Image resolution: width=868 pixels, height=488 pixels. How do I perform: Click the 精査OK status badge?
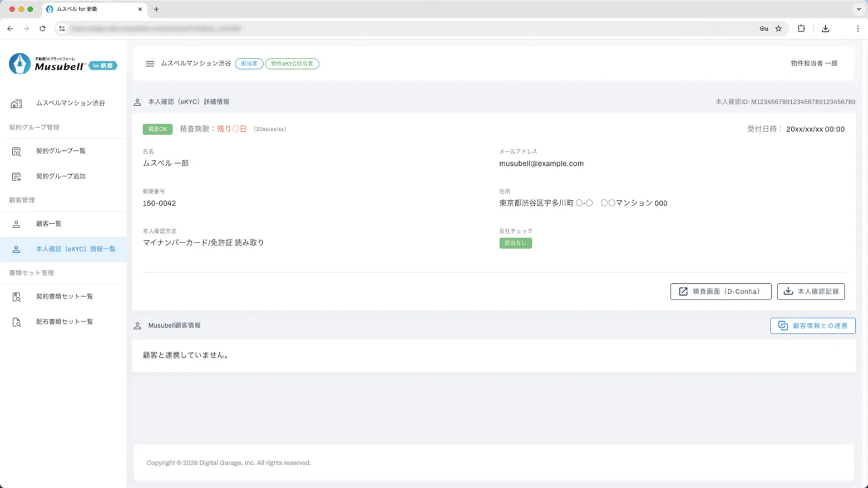point(157,129)
